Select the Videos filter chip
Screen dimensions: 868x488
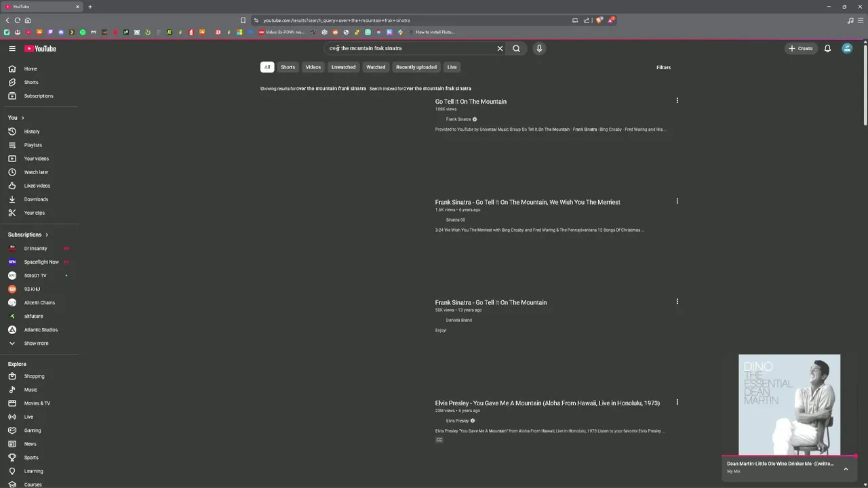point(313,67)
